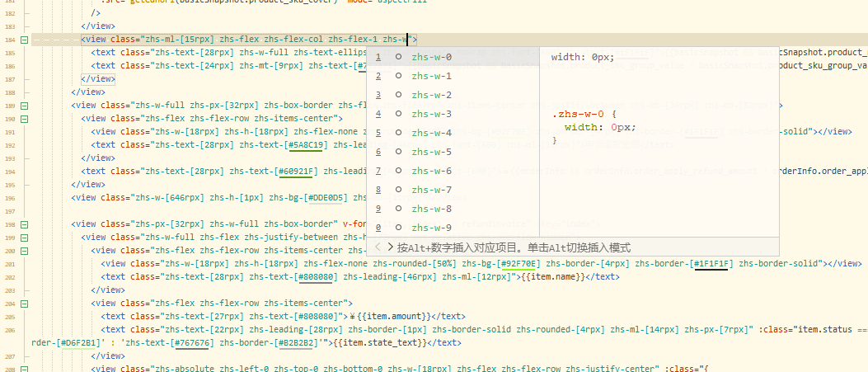Image resolution: width=868 pixels, height=372 pixels.
Task: Pick the zhs-w-5 completion entry
Action: [x=431, y=152]
